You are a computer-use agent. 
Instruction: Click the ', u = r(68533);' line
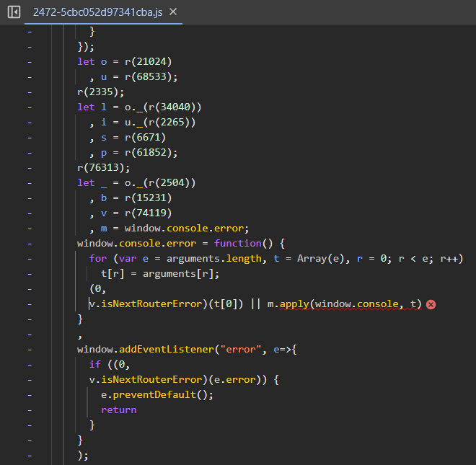tap(133, 77)
